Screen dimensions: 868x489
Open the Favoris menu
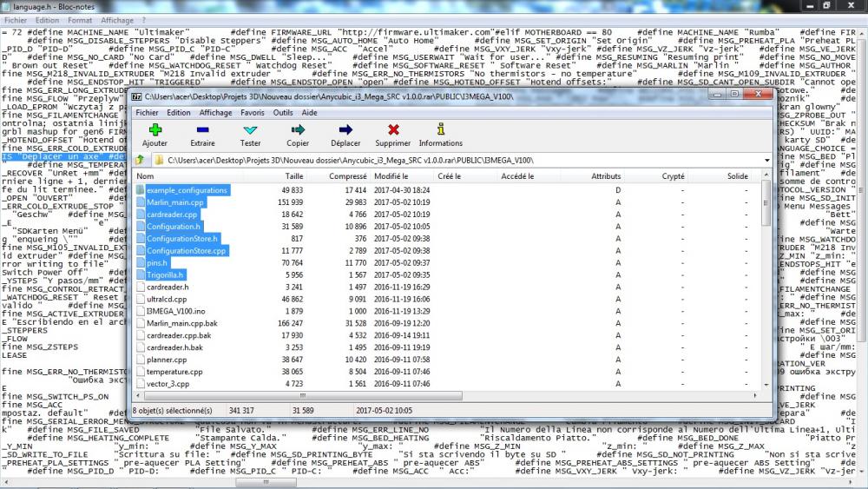[253, 112]
